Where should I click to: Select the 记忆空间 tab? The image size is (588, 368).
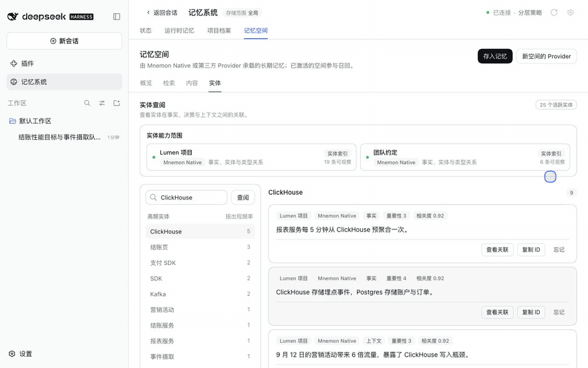tap(256, 31)
